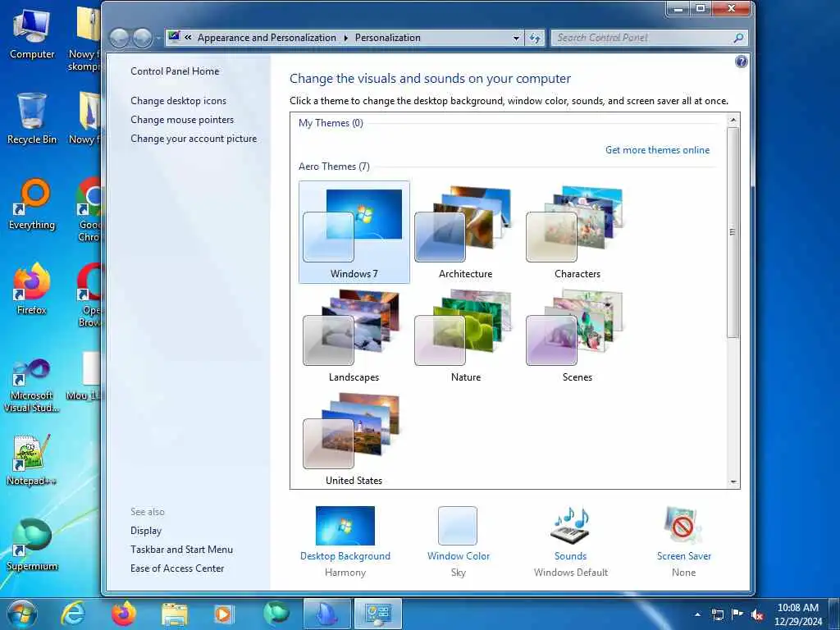Apply the Architecture theme
The height and width of the screenshot is (630, 840).
tap(465, 232)
